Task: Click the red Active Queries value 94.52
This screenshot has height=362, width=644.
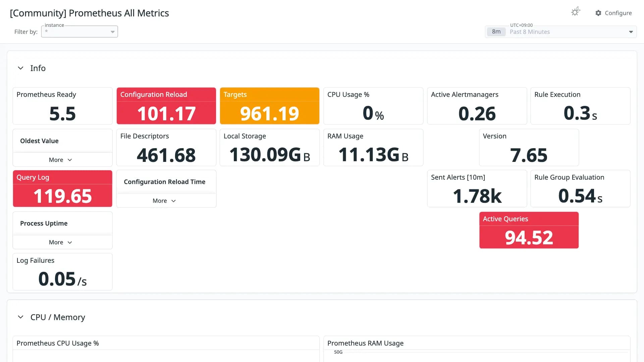Action: [529, 238]
